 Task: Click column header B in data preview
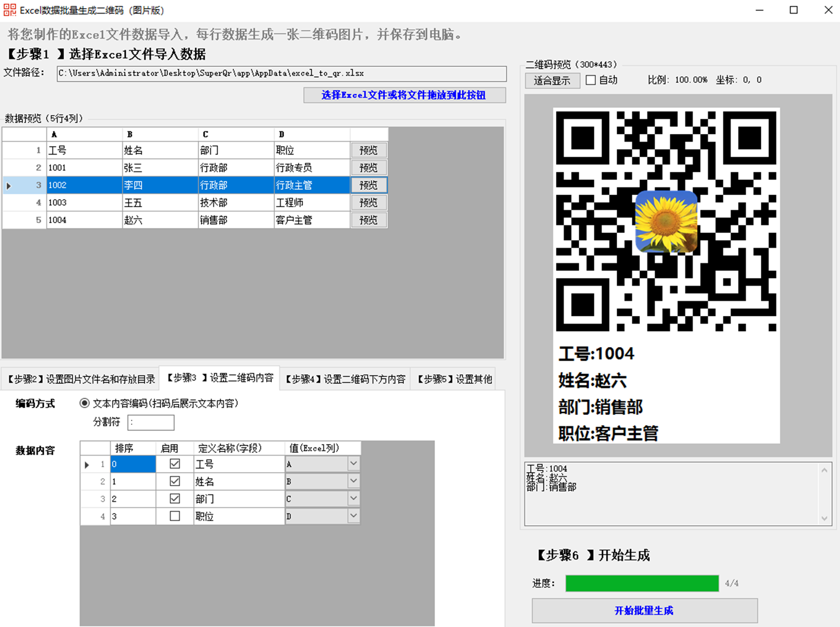point(160,134)
